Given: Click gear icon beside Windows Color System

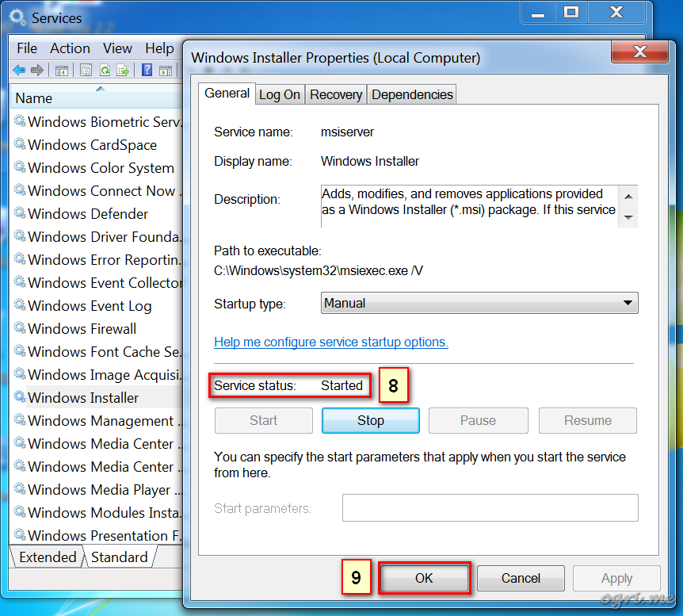Looking at the screenshot, I should 20,167.
